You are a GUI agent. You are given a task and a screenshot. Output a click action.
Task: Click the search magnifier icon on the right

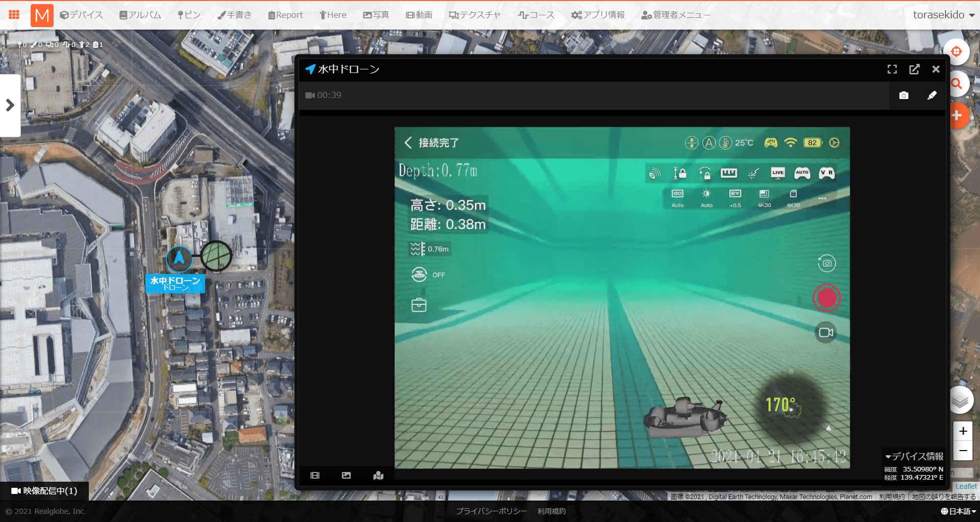(958, 83)
